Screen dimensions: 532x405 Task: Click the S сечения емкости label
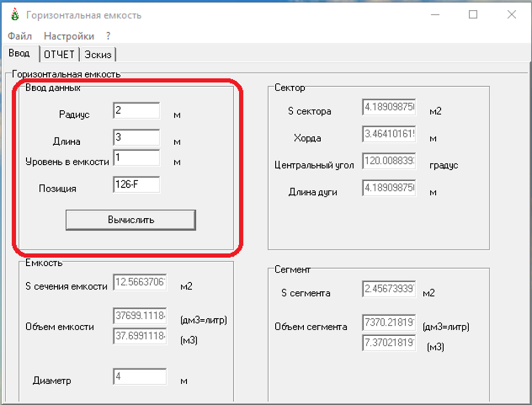tap(66, 287)
